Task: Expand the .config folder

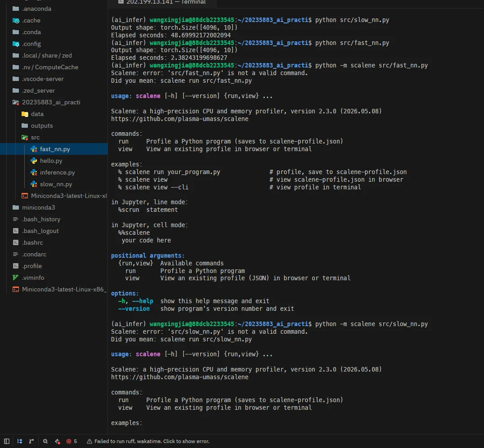Action: [x=54, y=44]
